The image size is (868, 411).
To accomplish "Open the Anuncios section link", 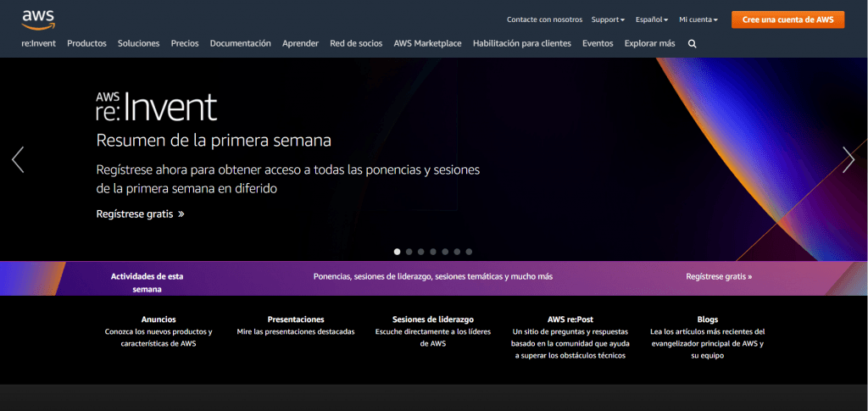I will pyautogui.click(x=159, y=319).
